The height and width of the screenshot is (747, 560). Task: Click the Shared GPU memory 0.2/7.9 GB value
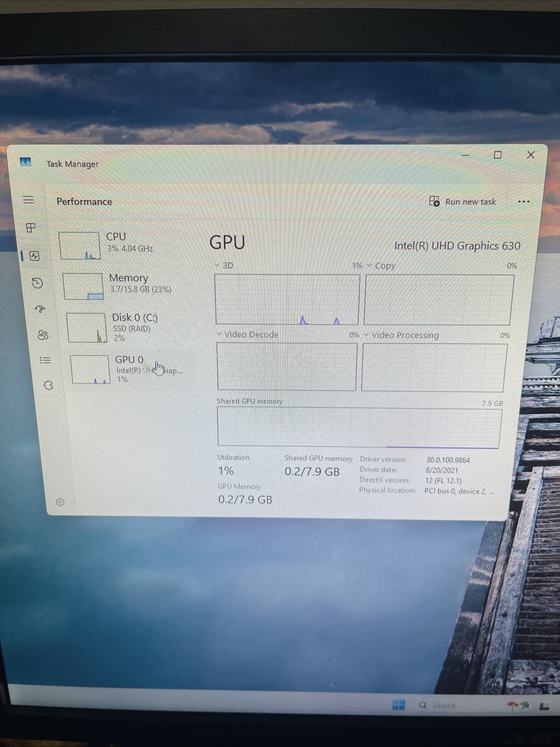312,471
